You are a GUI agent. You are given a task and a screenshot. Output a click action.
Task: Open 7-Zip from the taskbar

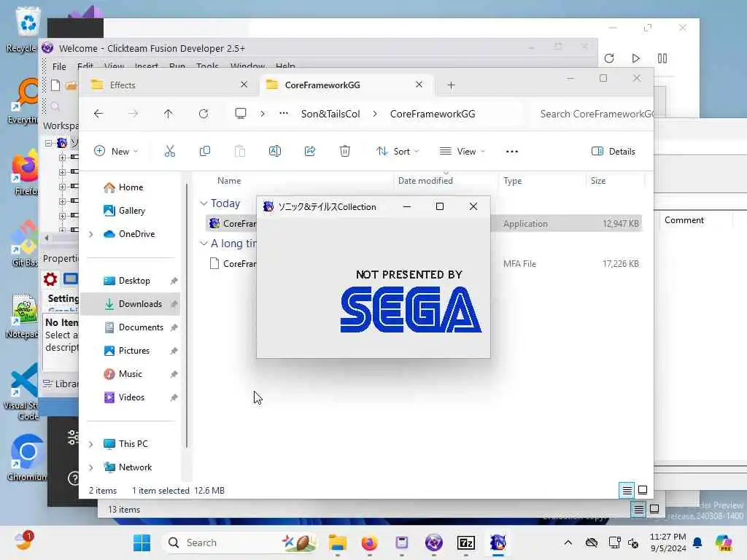click(466, 542)
